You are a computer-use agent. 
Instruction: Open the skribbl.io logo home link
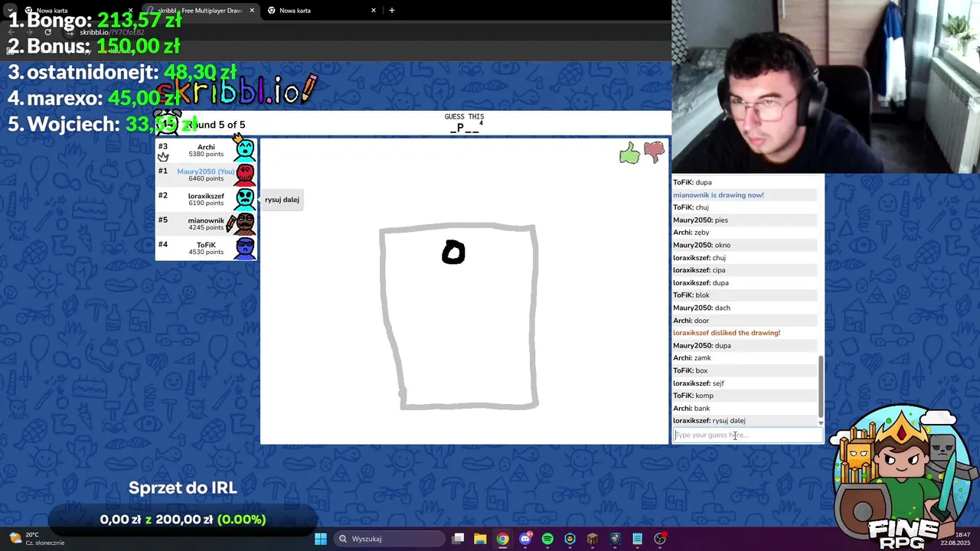click(237, 90)
